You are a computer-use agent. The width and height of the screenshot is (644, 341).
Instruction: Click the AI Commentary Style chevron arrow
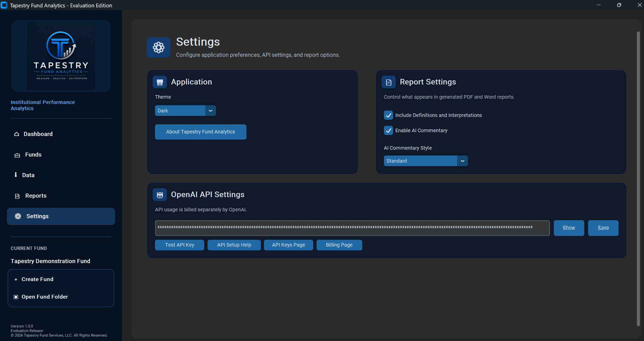tap(463, 161)
